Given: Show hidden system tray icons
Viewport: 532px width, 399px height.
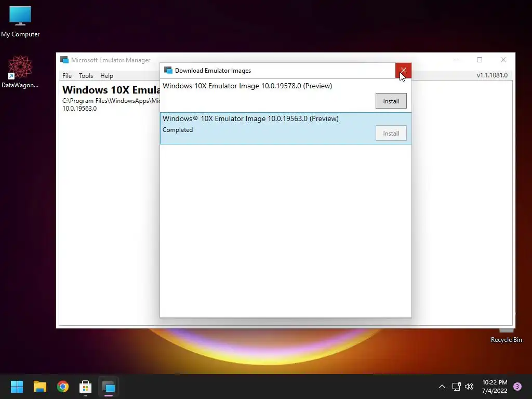Looking at the screenshot, I should click(x=442, y=387).
